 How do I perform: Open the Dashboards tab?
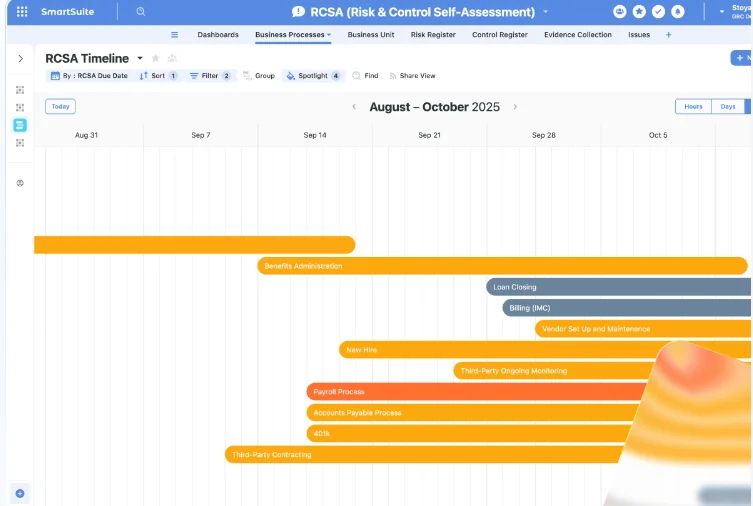pos(218,35)
